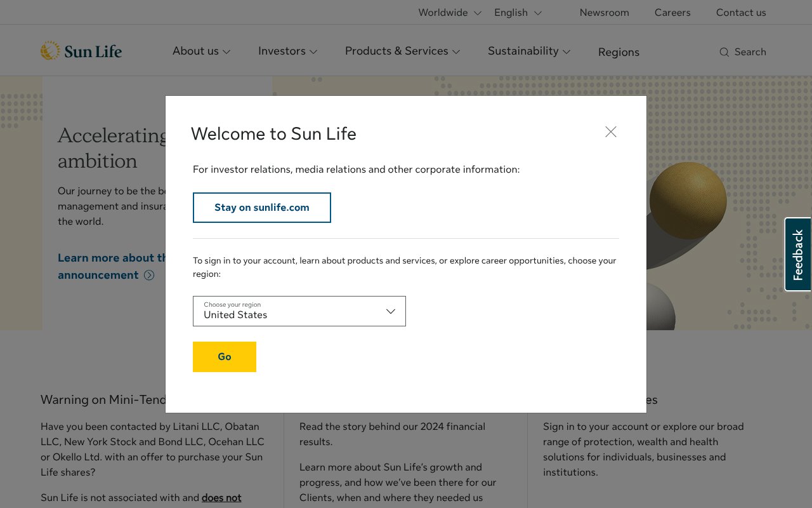Click the Sun Life logo

point(81,50)
